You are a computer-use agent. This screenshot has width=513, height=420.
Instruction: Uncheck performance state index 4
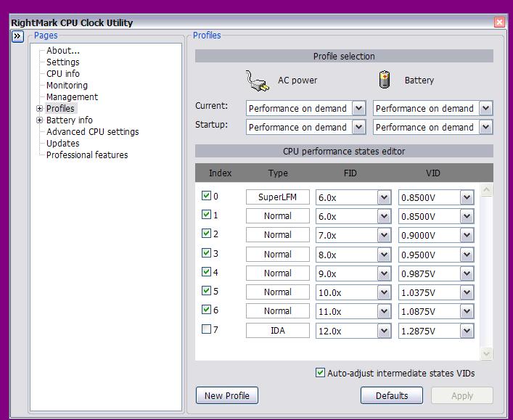(x=206, y=272)
